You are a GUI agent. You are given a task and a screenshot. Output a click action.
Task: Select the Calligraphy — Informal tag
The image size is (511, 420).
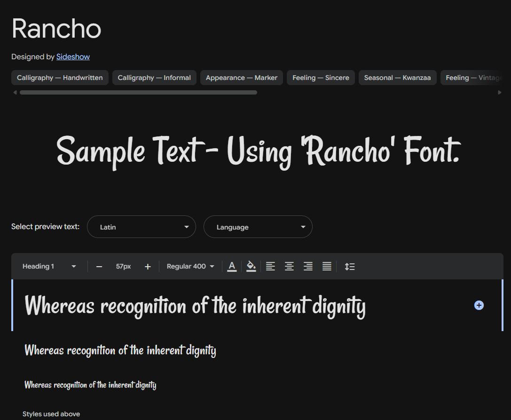pos(154,78)
